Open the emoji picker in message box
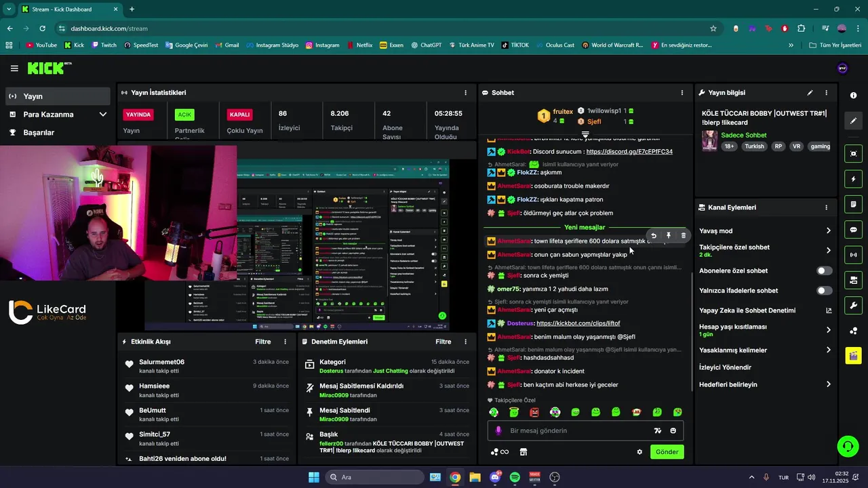 pyautogui.click(x=673, y=430)
